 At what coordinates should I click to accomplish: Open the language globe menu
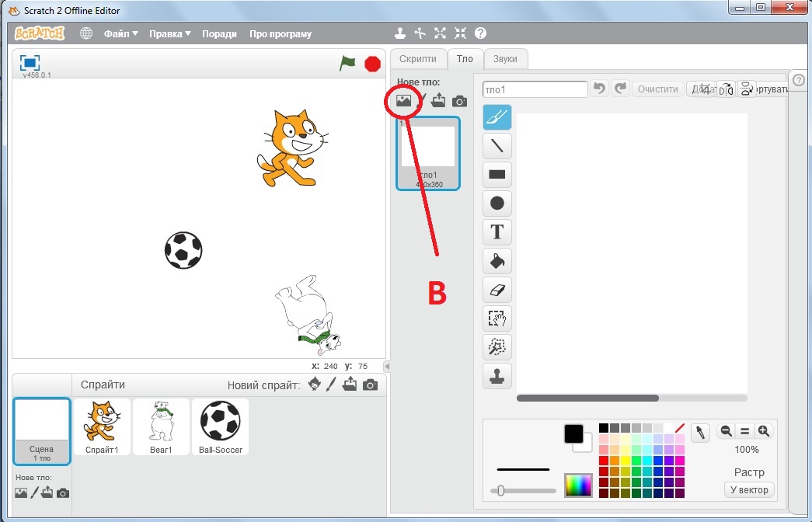86,33
